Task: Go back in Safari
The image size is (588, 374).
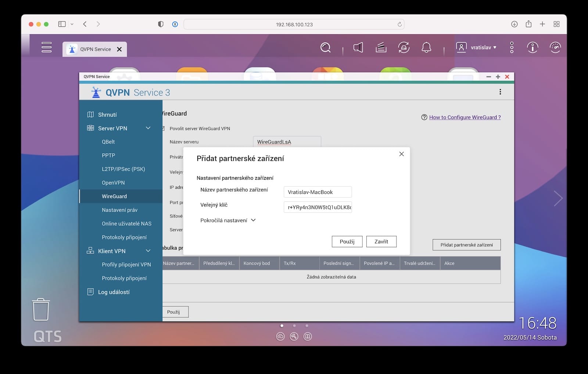Action: point(85,24)
